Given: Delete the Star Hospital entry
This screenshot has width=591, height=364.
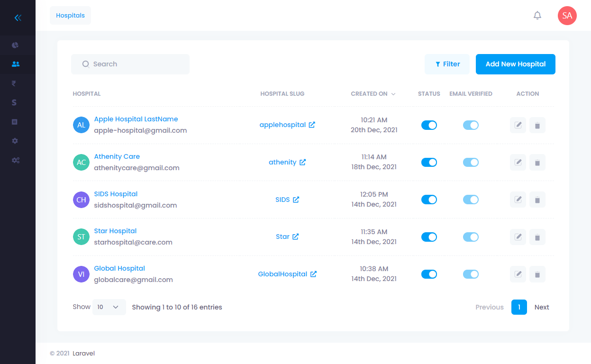Looking at the screenshot, I should pos(537,237).
